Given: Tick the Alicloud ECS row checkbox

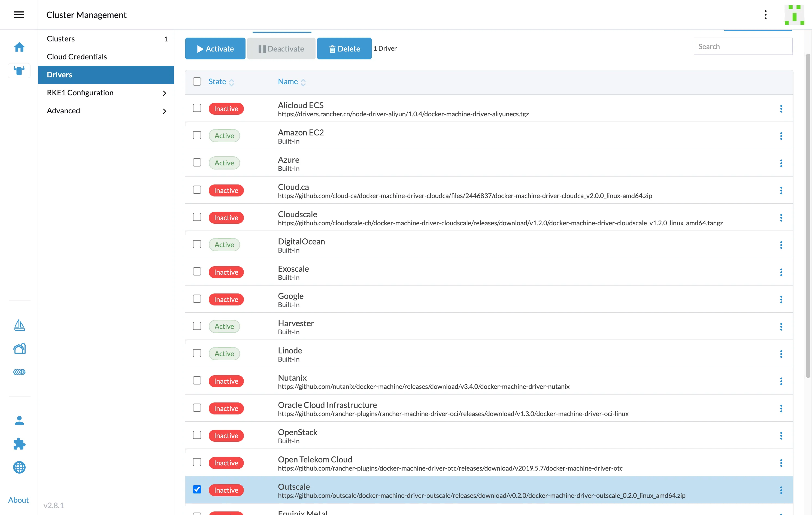Looking at the screenshot, I should pos(197,108).
